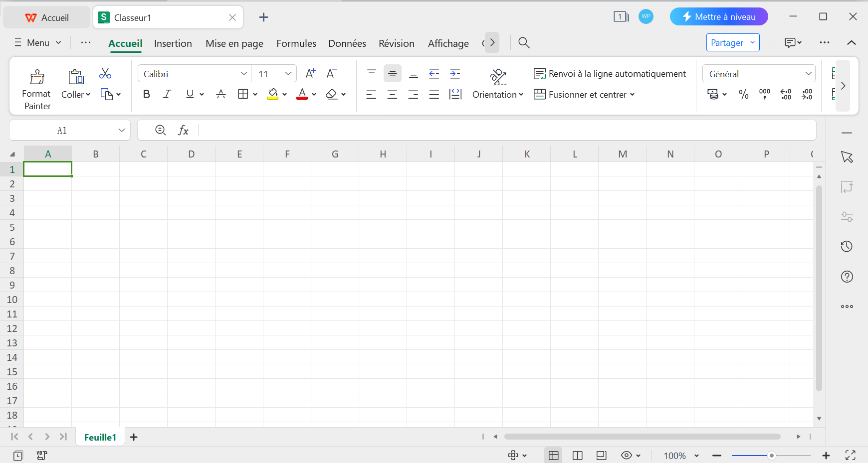868x463 pixels.
Task: Toggle Bold formatting
Action: [x=146, y=94]
